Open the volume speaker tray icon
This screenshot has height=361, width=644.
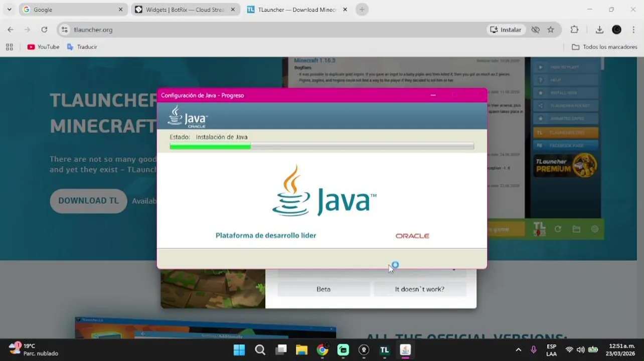(x=581, y=350)
